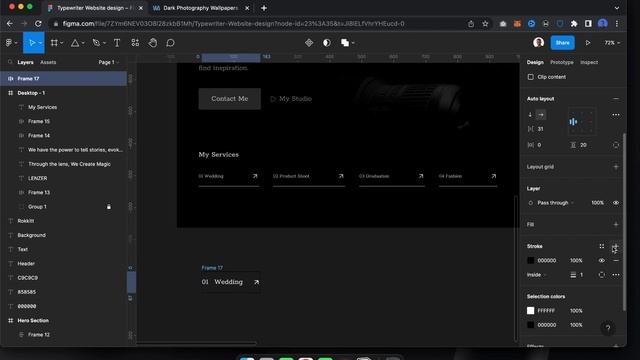Open zoom level 72% dropdown

612,42
